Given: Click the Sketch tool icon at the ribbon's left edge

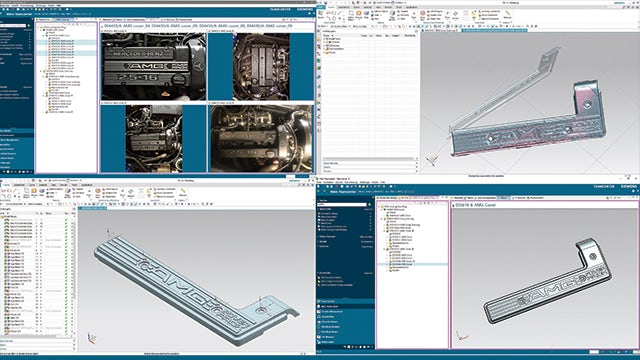Looking at the screenshot, I should coord(320,13).
